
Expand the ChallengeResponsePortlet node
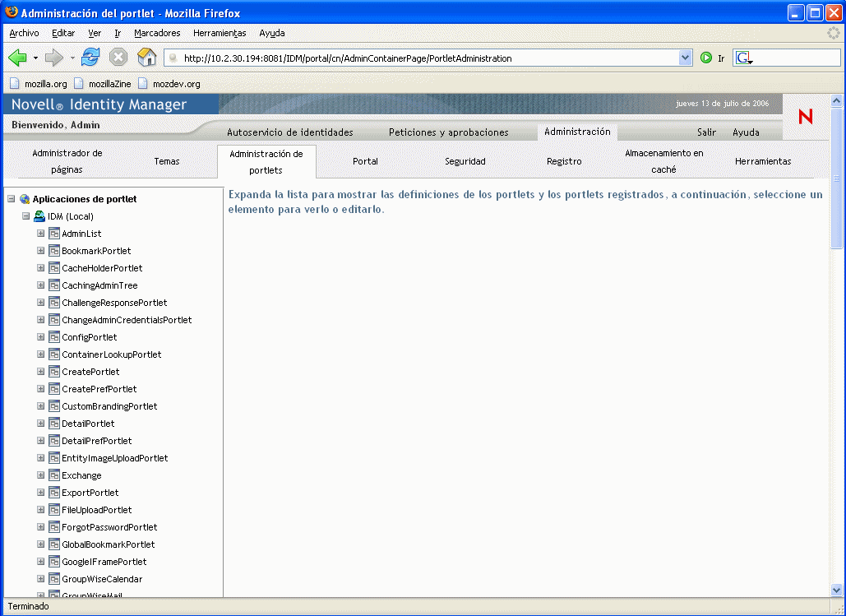tap(40, 303)
